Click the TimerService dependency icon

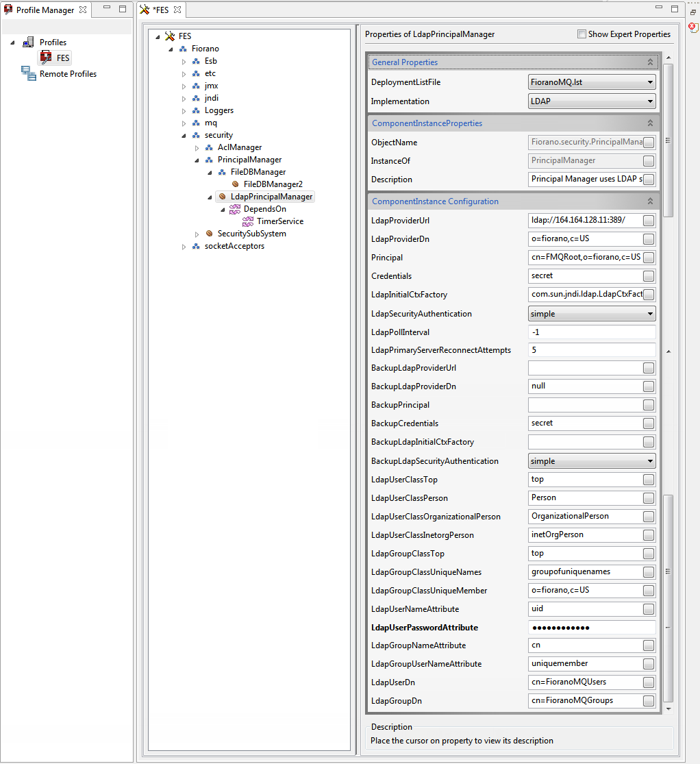click(x=248, y=221)
